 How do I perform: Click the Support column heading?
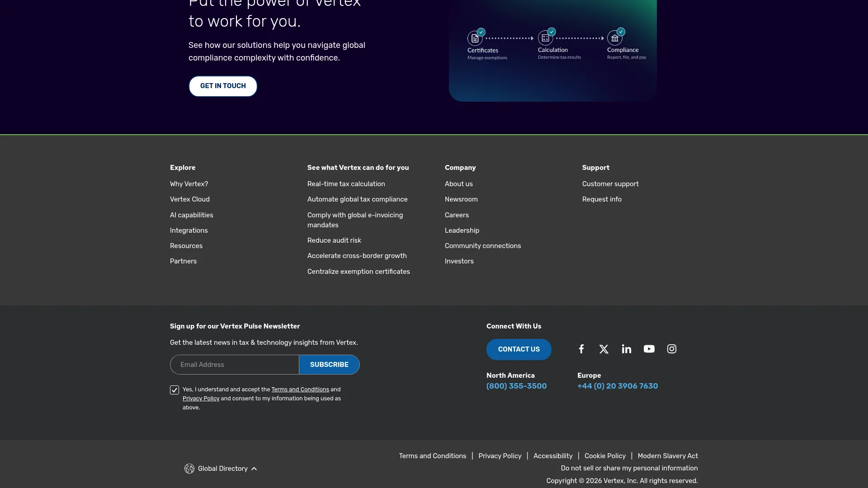596,168
